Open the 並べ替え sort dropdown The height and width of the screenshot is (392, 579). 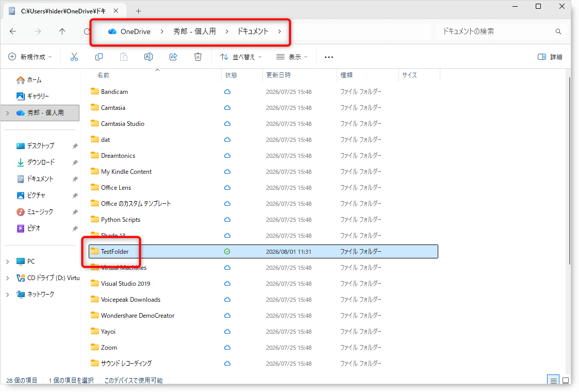tap(241, 57)
